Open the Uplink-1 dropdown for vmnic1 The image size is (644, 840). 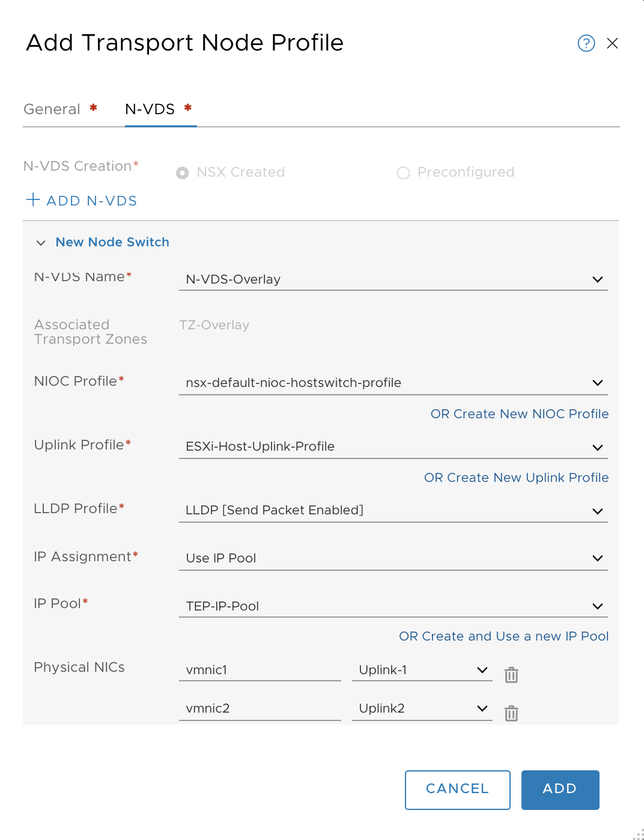[x=422, y=670]
